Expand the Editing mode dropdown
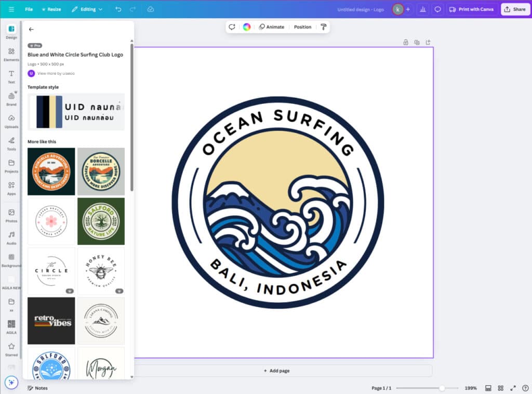The image size is (532, 394). (x=87, y=9)
